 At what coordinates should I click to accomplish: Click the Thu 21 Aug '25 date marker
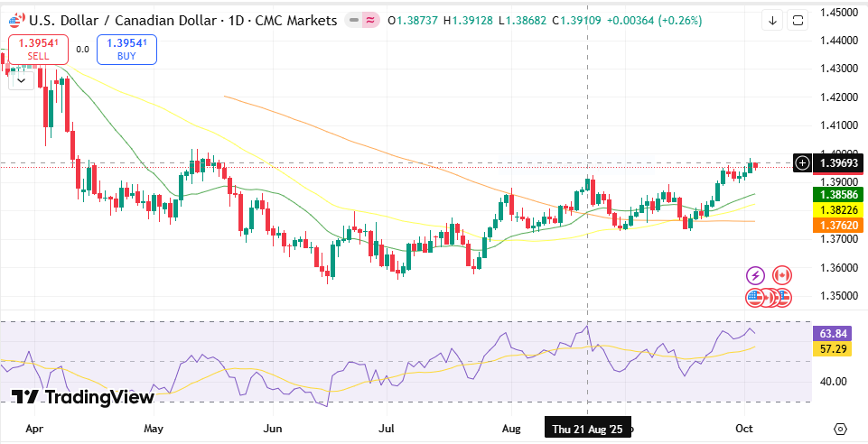[588, 430]
